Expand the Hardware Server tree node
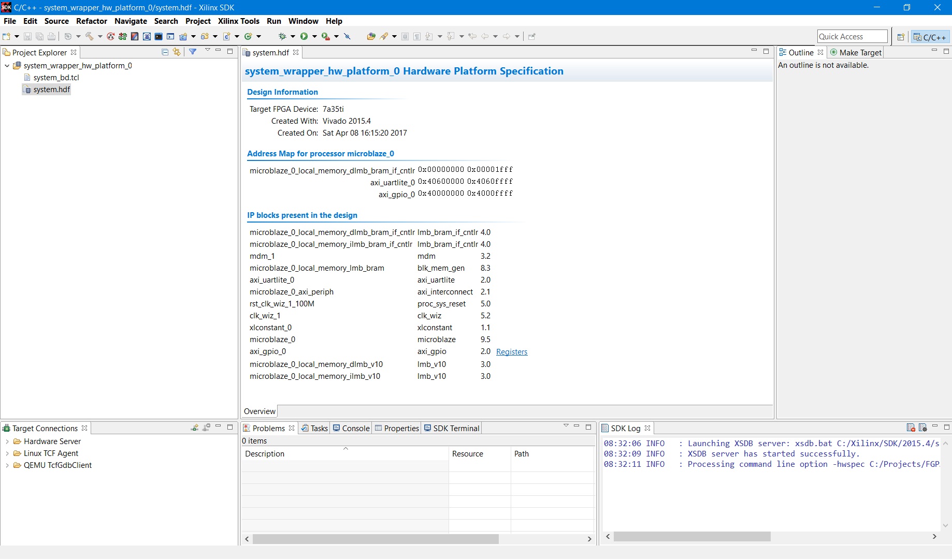This screenshot has height=560, width=952. tap(7, 441)
